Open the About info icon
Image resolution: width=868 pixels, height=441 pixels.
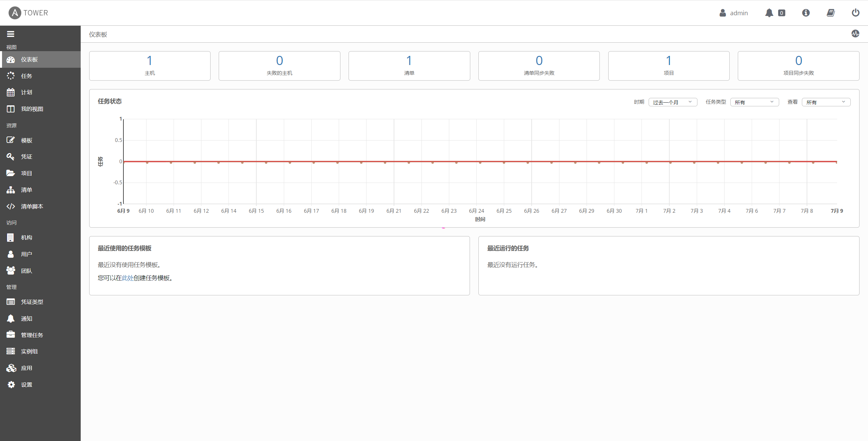[806, 13]
